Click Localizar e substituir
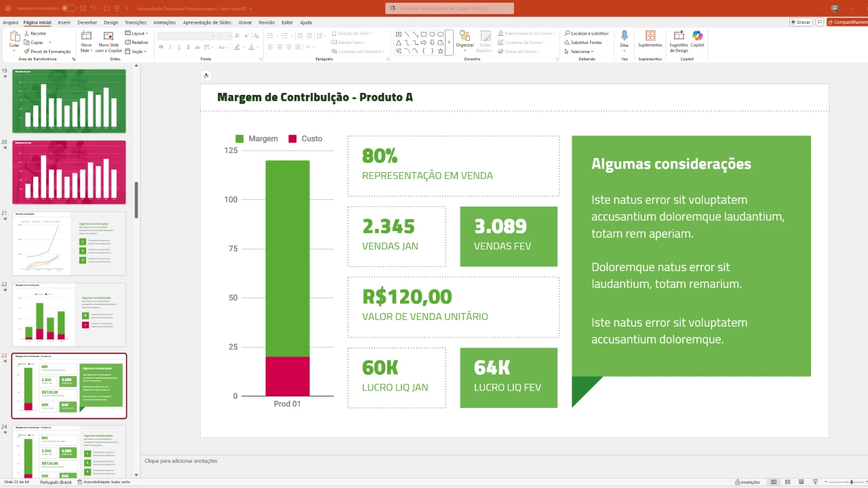 click(x=586, y=33)
